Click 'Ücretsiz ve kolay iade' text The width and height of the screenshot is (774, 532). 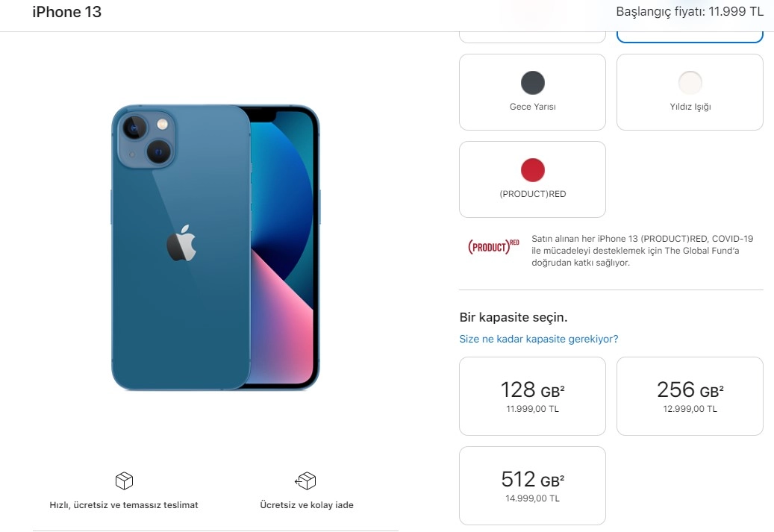pyautogui.click(x=307, y=505)
